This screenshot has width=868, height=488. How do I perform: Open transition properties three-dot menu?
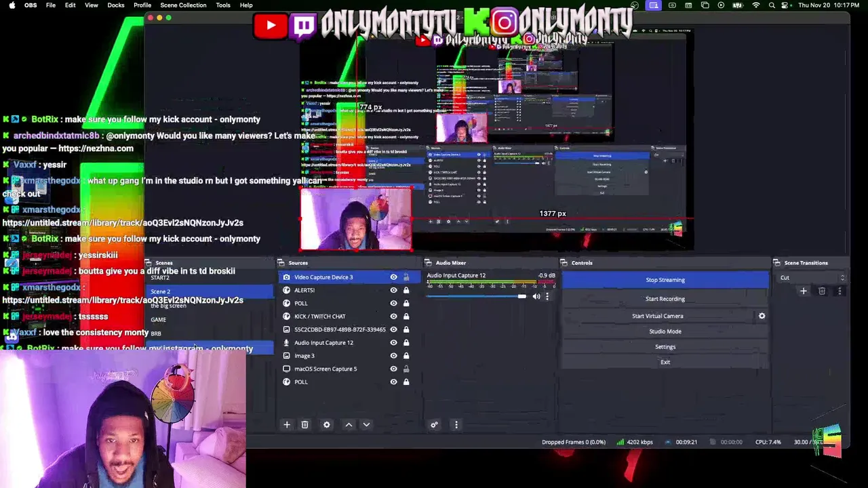[x=840, y=291]
